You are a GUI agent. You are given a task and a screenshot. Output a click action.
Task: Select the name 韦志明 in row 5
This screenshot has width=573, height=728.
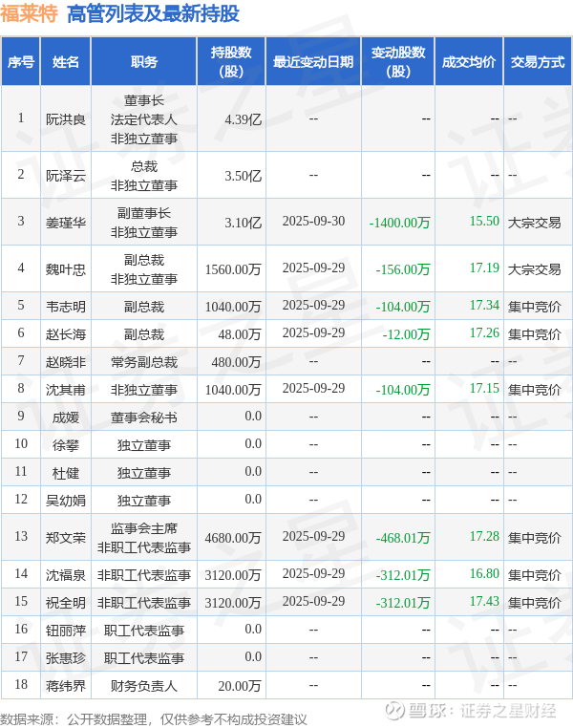tap(66, 307)
